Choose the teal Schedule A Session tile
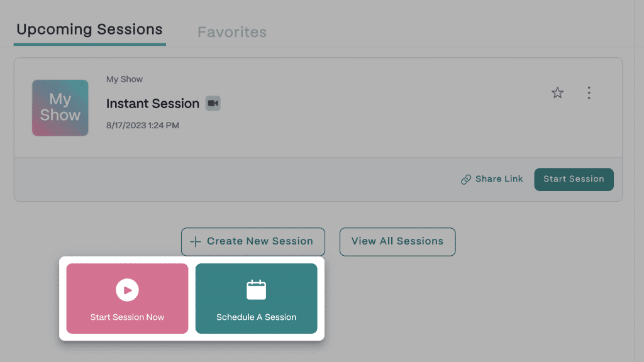 [257, 299]
